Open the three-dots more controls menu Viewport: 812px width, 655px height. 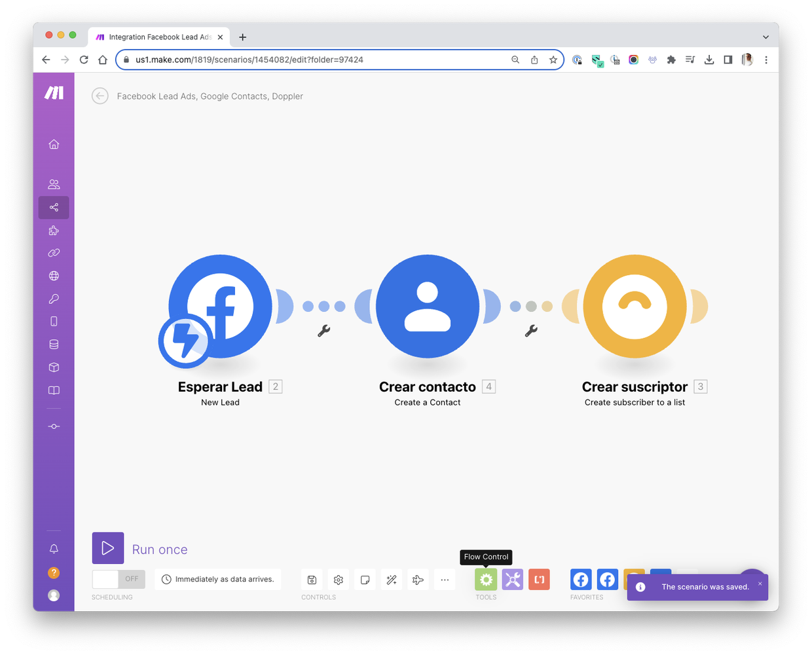[x=445, y=580]
